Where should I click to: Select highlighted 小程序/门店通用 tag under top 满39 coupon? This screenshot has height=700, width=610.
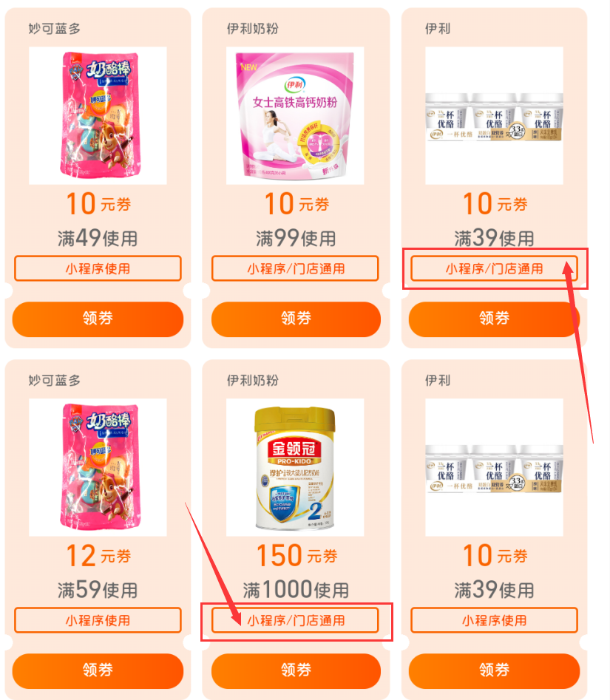pos(494,268)
